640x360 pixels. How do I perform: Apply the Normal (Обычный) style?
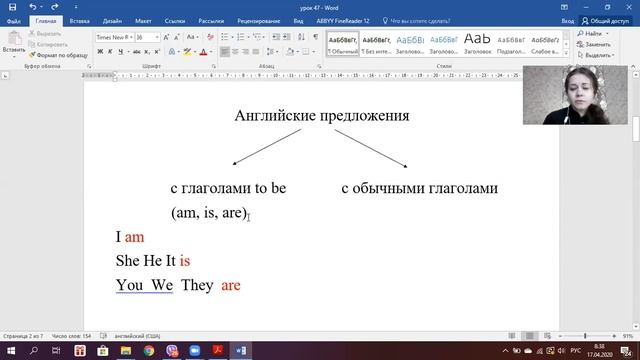coord(342,44)
